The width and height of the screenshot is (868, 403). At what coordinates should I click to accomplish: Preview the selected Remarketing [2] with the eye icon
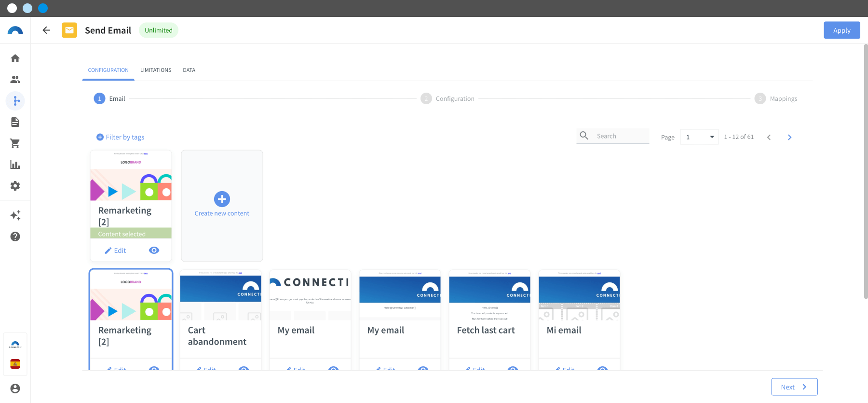click(x=154, y=250)
